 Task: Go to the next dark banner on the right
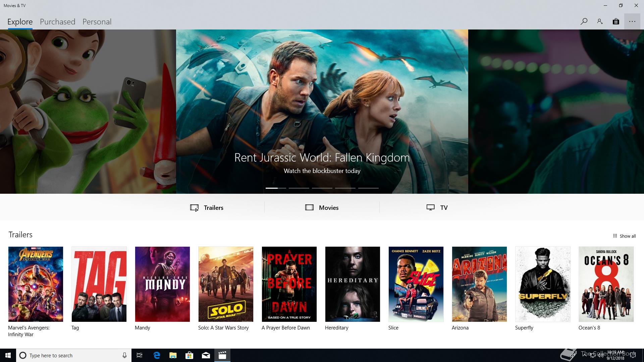[556, 112]
